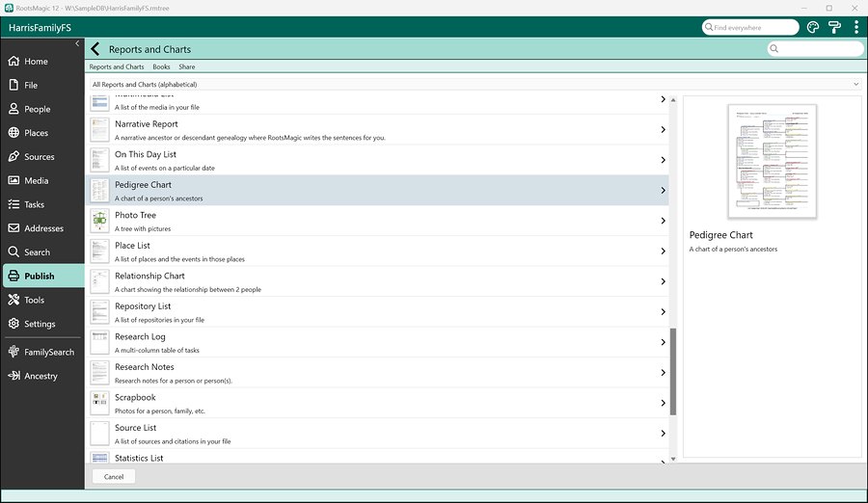Select the Pedigree Chart report title
Image resolution: width=868 pixels, height=503 pixels.
[143, 185]
